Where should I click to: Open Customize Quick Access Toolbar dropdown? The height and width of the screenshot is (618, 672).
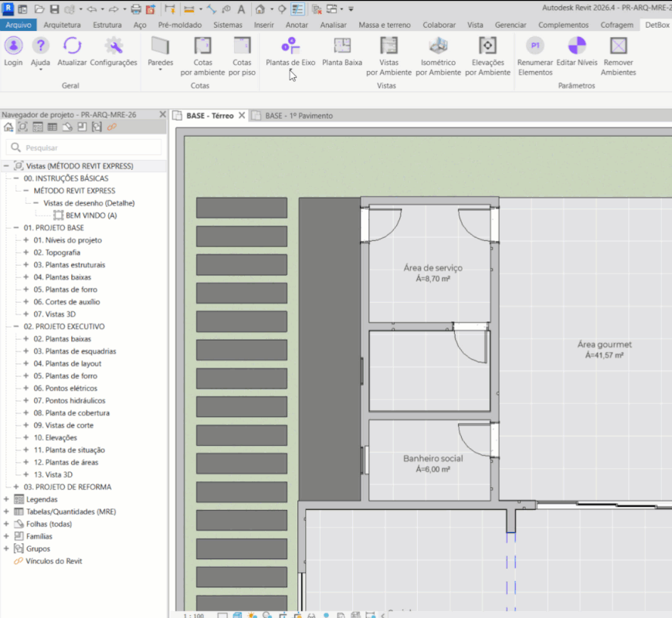pos(351,9)
